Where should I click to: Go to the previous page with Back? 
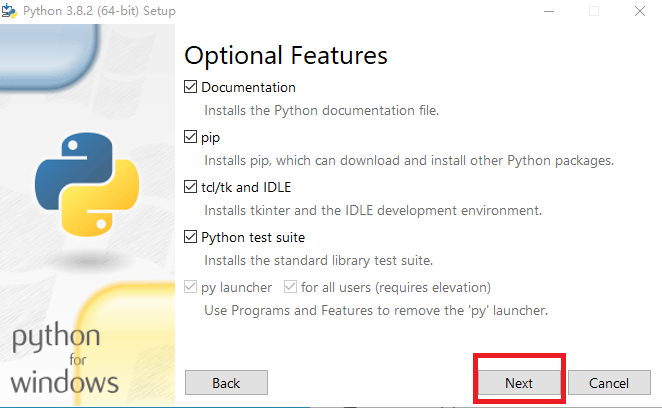click(x=226, y=383)
